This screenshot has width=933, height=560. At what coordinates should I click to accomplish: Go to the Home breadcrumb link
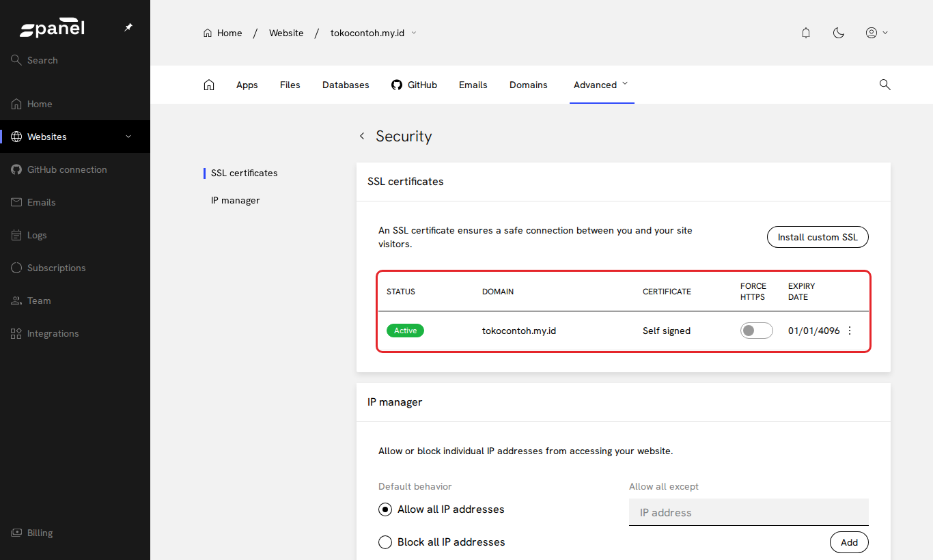point(223,33)
